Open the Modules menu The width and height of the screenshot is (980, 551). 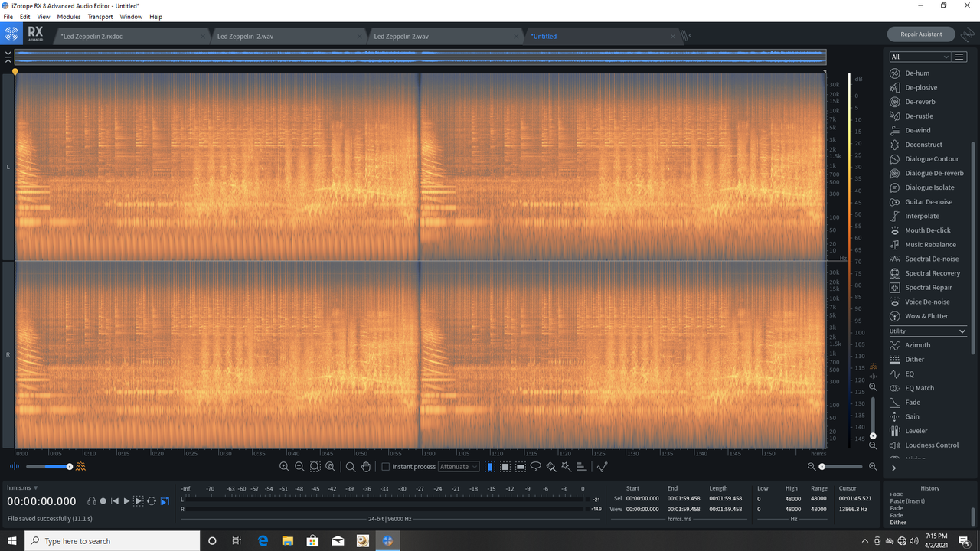pos(69,17)
